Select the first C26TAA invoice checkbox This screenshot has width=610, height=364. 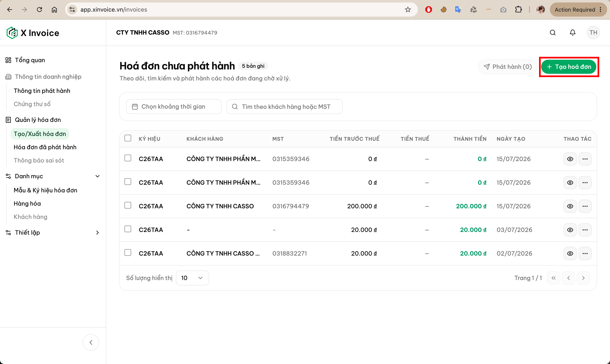(128, 158)
